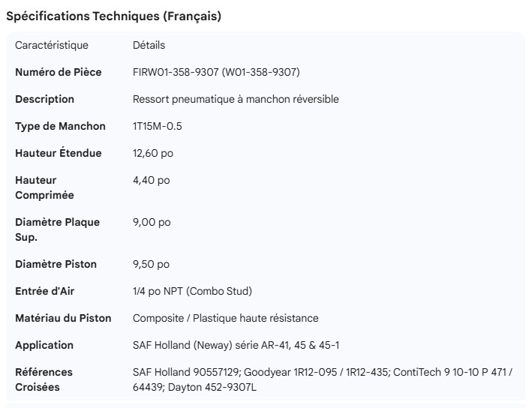The image size is (532, 408).
Task: Click the 'Caractéristique' column header
Action: (x=52, y=45)
